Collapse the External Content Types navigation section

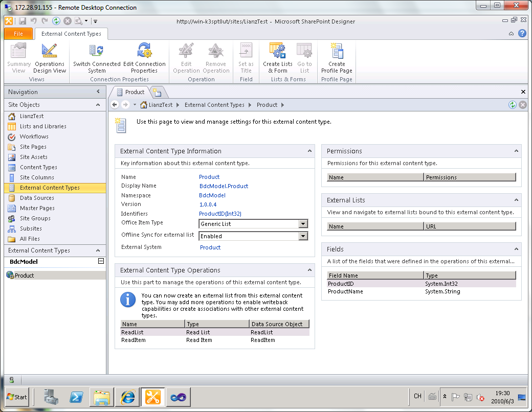98,250
